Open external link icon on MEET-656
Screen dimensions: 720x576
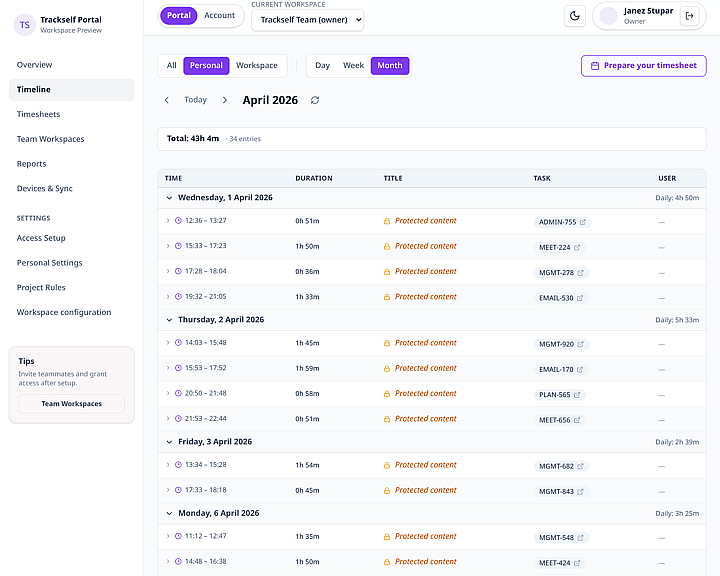pyautogui.click(x=577, y=420)
